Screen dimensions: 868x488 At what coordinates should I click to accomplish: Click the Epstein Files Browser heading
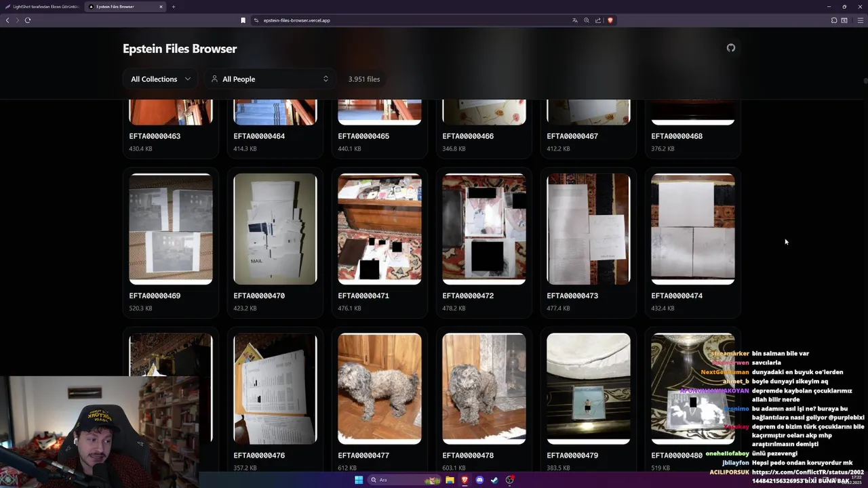pos(180,49)
